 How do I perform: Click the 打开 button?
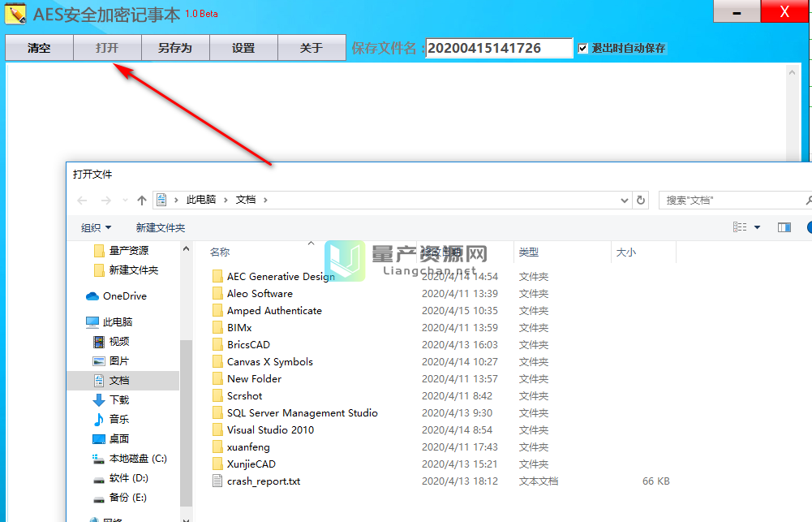(x=107, y=48)
